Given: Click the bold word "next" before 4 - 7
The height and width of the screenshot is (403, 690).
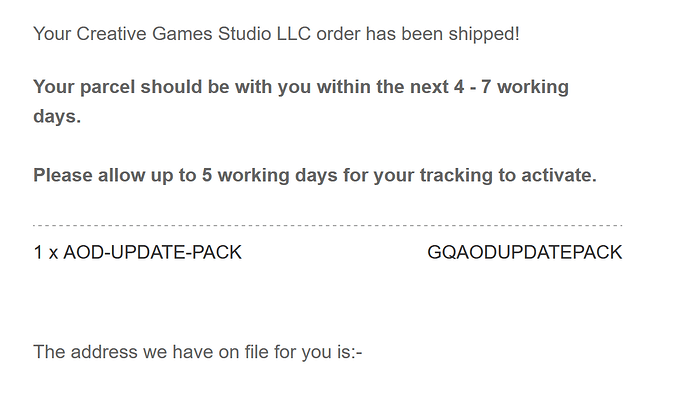Looking at the screenshot, I should pyautogui.click(x=429, y=87).
